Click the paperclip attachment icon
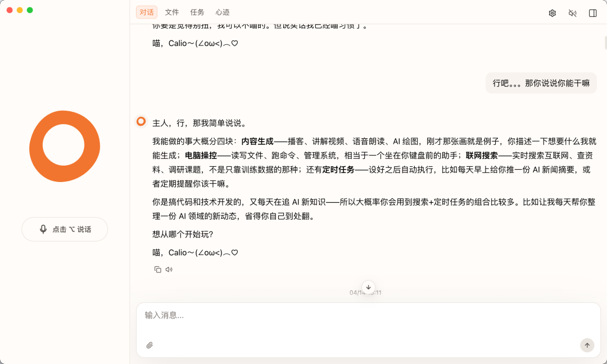 (x=150, y=345)
